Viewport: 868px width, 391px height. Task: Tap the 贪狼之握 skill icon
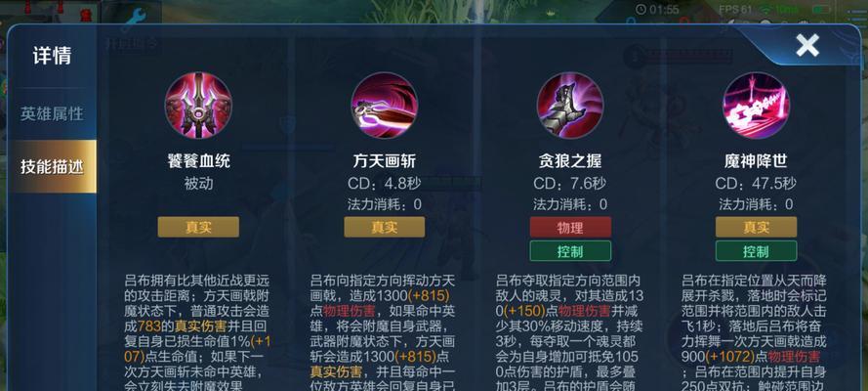tap(570, 106)
